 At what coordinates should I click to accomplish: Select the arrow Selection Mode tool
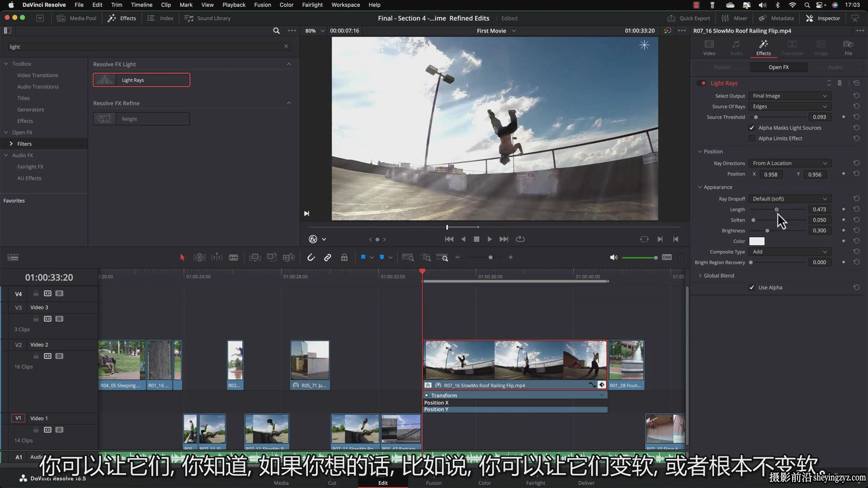coord(182,258)
